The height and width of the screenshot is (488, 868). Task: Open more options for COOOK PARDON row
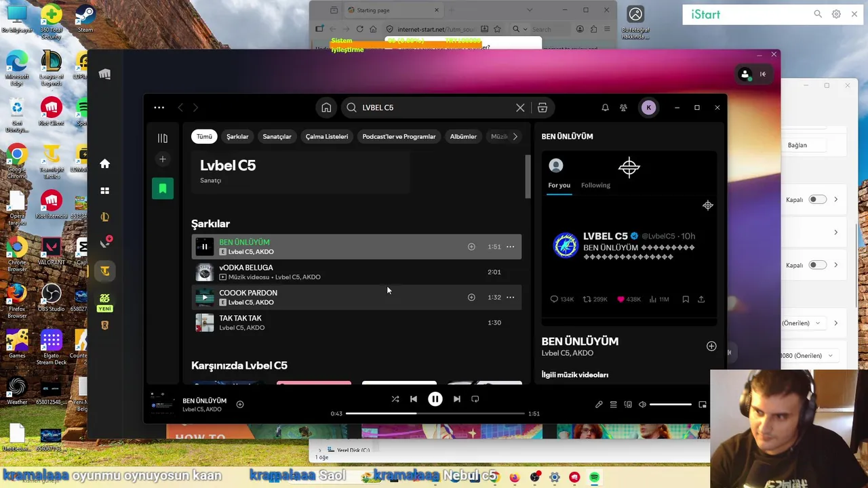click(x=511, y=298)
